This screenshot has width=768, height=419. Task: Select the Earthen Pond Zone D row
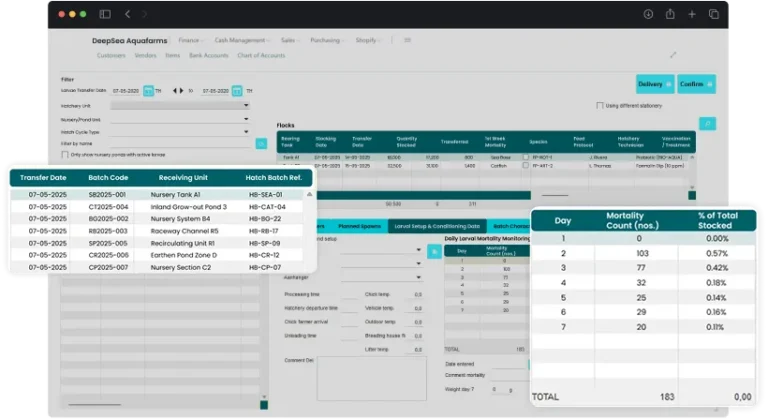click(157, 255)
